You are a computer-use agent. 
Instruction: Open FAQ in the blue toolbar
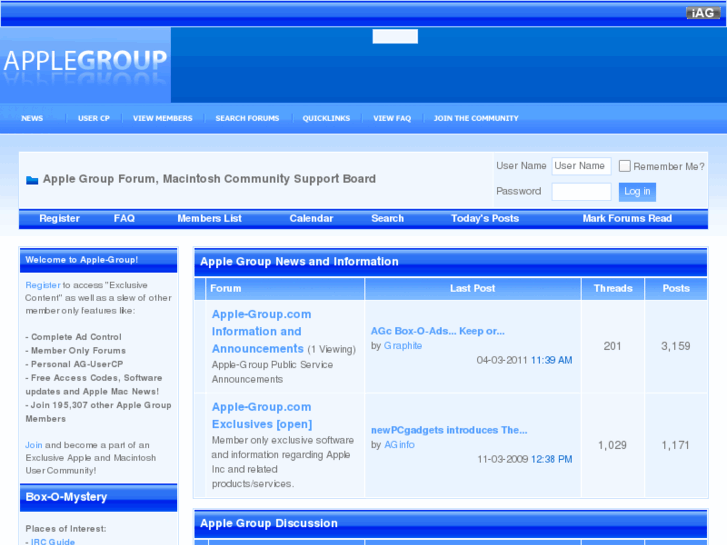pos(124,218)
